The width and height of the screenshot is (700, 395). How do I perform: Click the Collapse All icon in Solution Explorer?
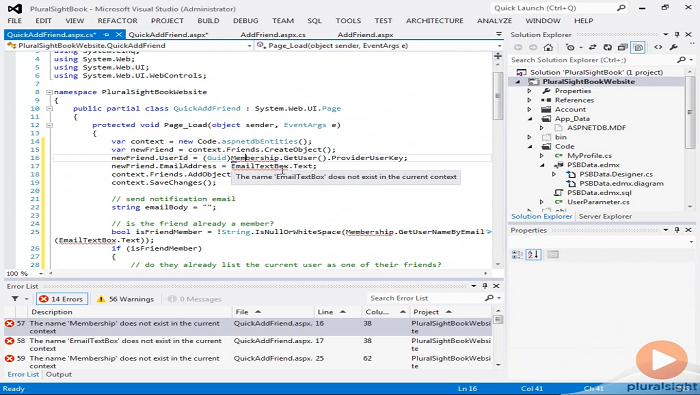623,47
